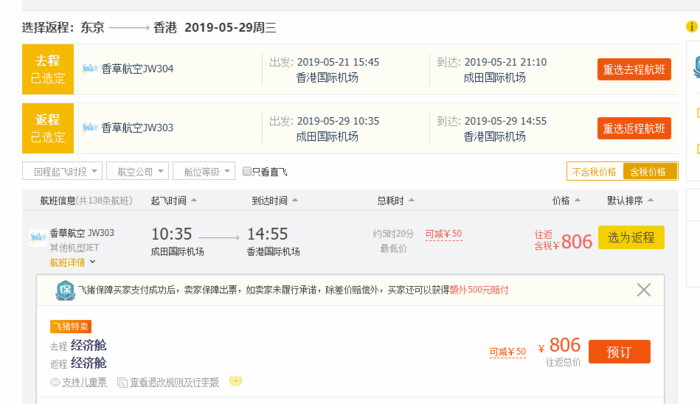Viewport: 700px width, 404px height.
Task: Click 重选返程航班 button
Action: (634, 128)
